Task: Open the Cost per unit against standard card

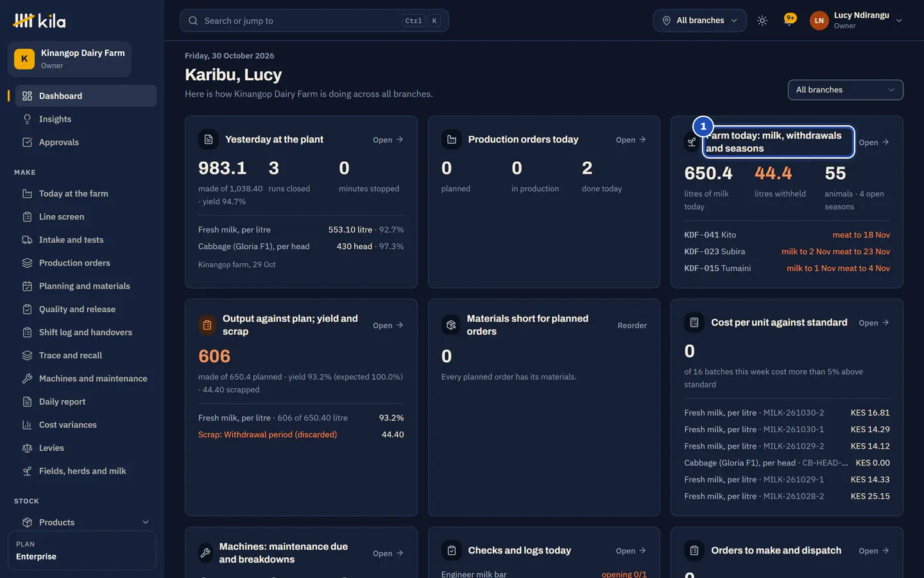Action: coord(874,322)
